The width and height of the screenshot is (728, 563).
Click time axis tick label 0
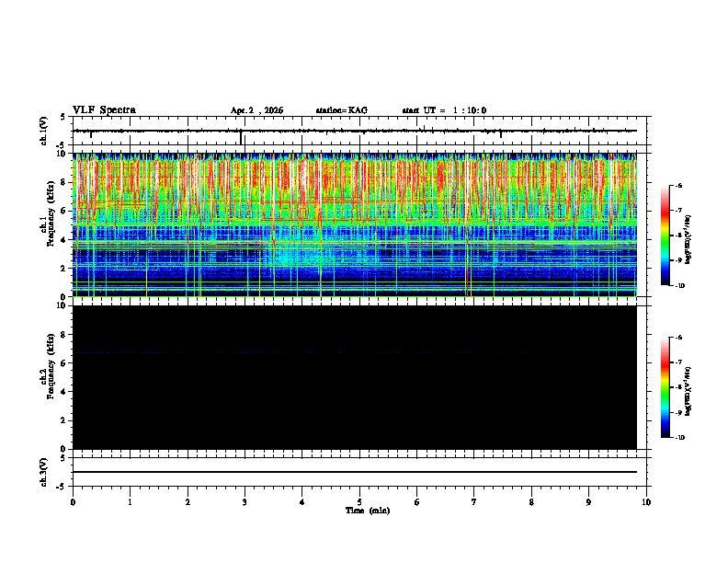pos(73,502)
